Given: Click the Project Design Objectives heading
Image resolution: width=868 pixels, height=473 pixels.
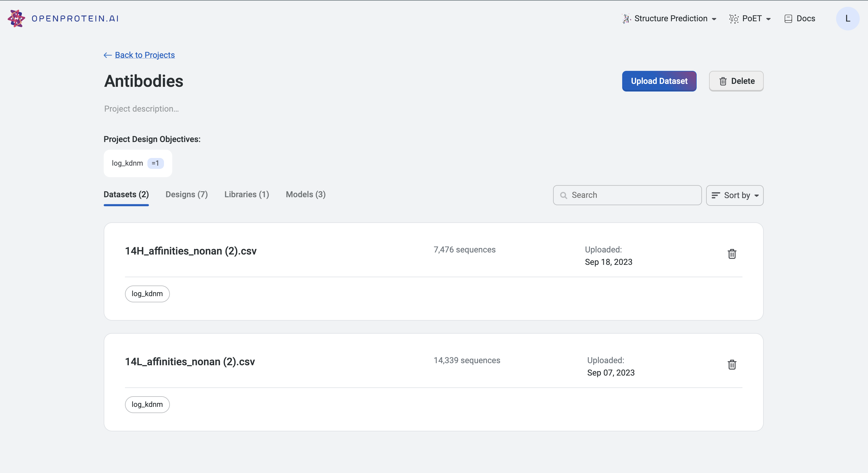Looking at the screenshot, I should point(152,139).
